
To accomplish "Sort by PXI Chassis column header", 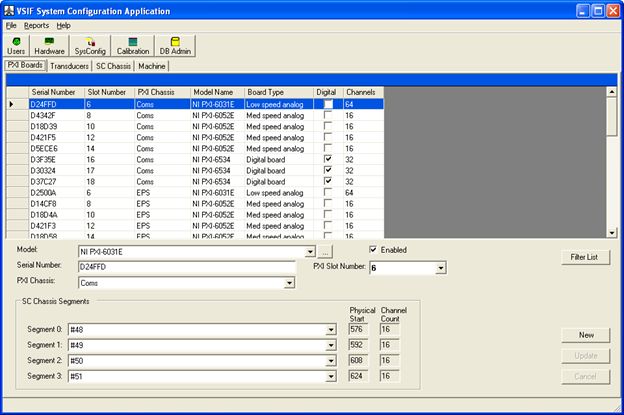I will 162,92.
